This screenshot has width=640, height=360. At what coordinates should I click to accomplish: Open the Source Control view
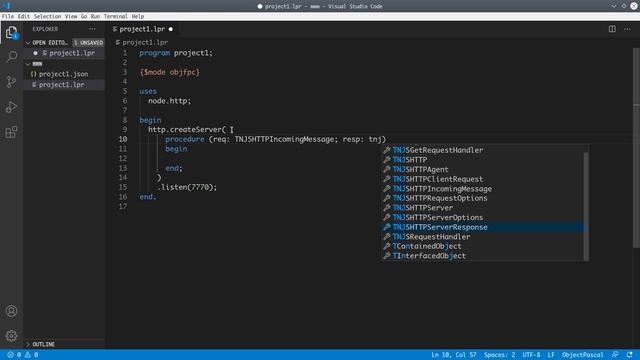click(x=11, y=82)
